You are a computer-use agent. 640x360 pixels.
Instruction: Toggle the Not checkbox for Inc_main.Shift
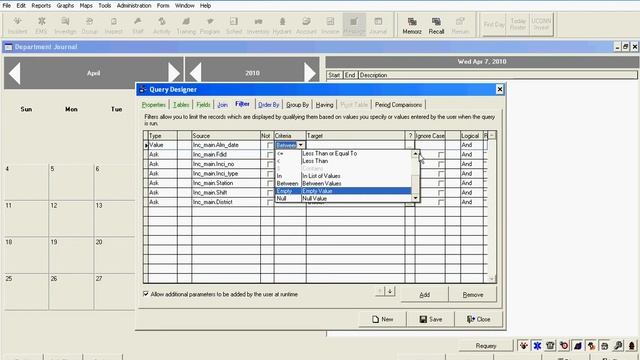pyautogui.click(x=269, y=193)
